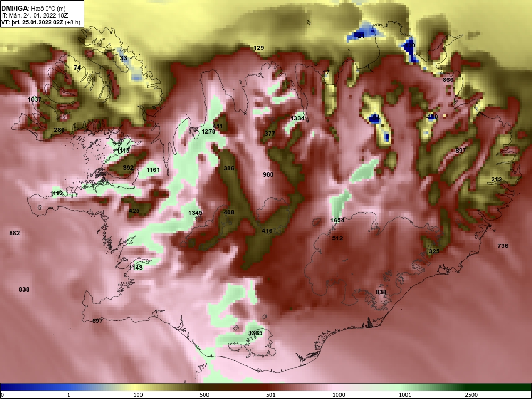Click the 897 value label
The width and height of the screenshot is (532, 399).
pos(461,151)
